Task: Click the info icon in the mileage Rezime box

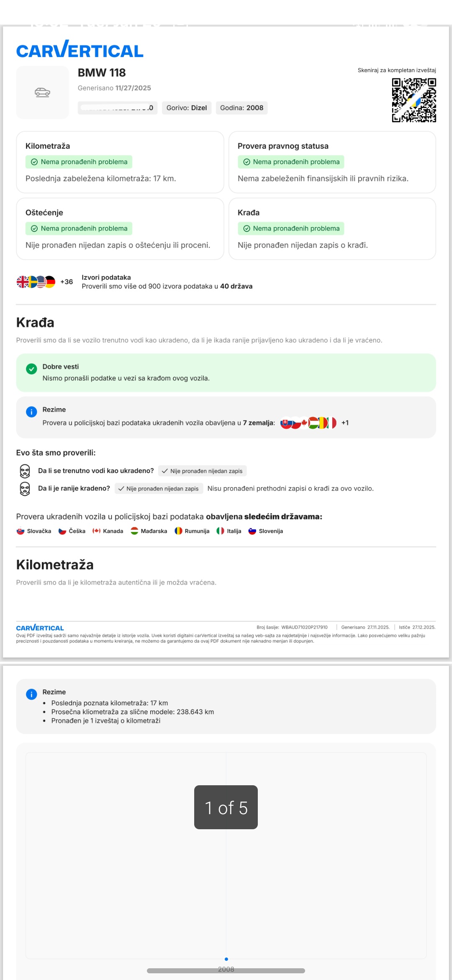Action: click(31, 694)
